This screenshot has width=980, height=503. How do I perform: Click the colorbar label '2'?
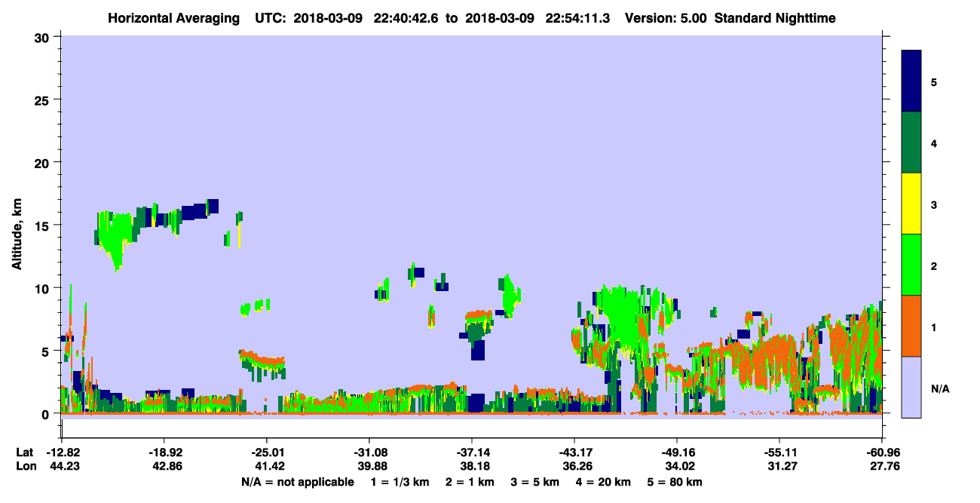click(934, 265)
